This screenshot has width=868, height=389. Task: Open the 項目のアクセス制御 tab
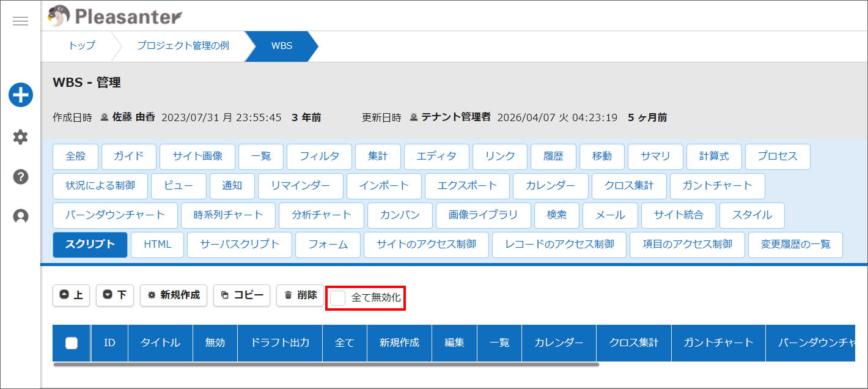(x=687, y=245)
